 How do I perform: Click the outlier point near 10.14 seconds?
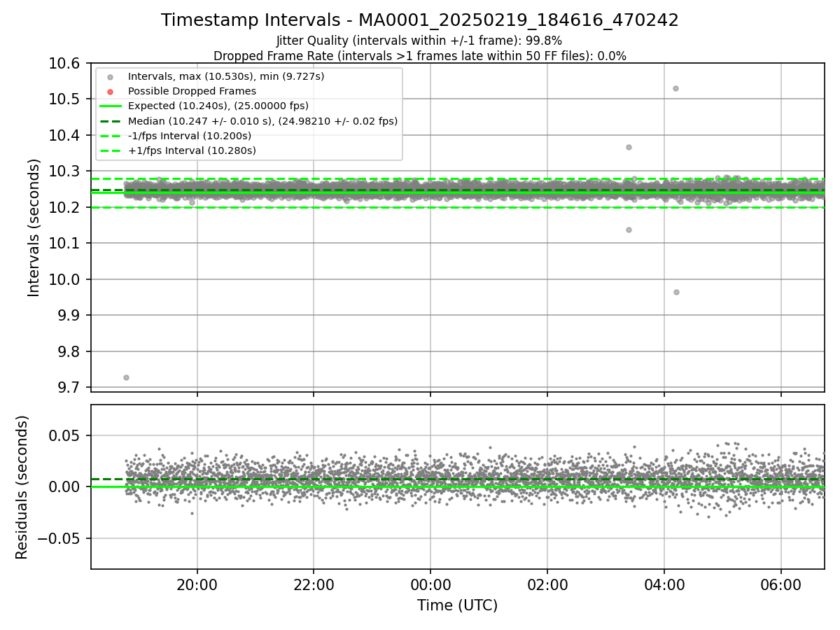[x=629, y=230]
